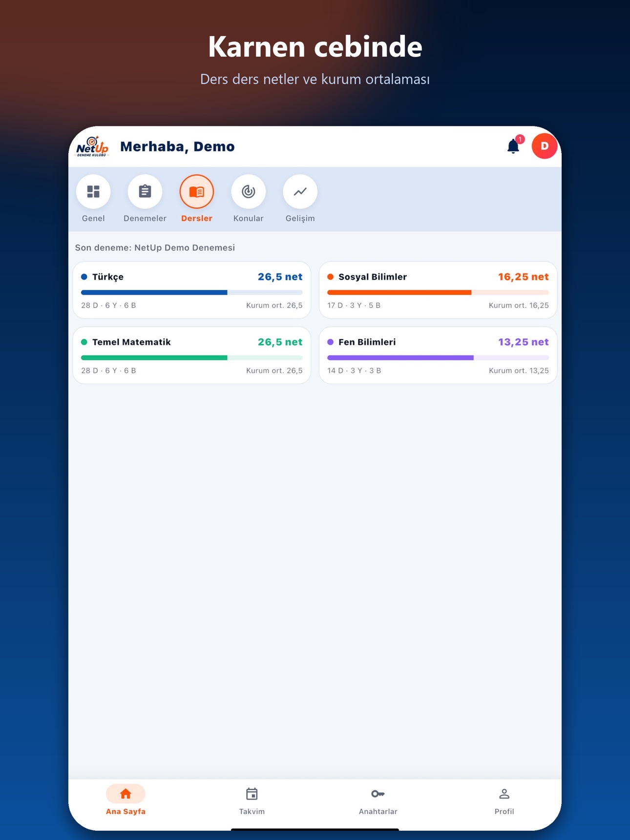Click 'Son deneme: NetUp Demo Denemesi' text
Image resolution: width=630 pixels, height=840 pixels.
tap(155, 247)
